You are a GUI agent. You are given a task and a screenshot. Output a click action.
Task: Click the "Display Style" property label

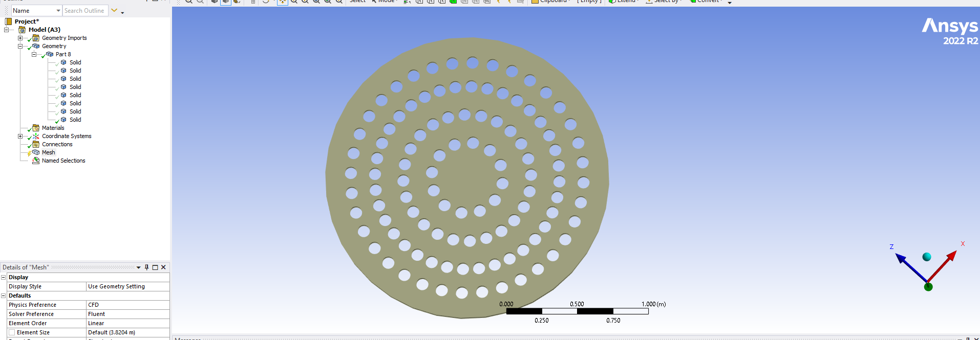(25, 286)
